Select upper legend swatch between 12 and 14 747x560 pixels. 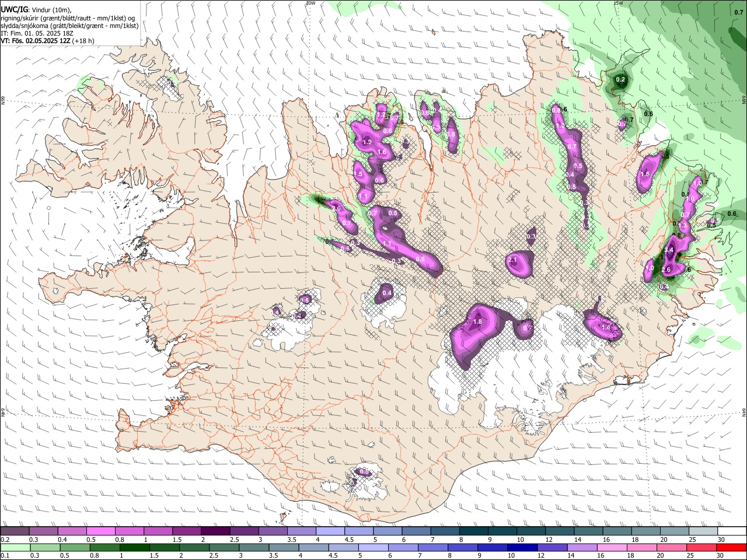560,531
